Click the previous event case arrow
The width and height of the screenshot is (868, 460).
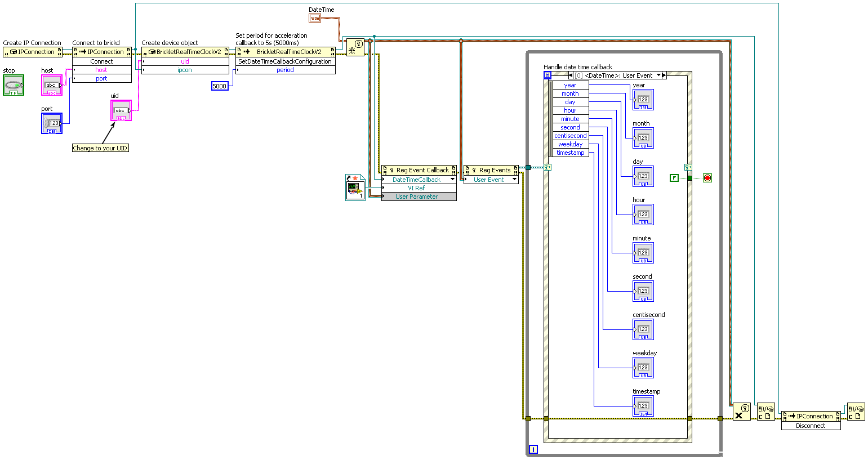coord(570,75)
